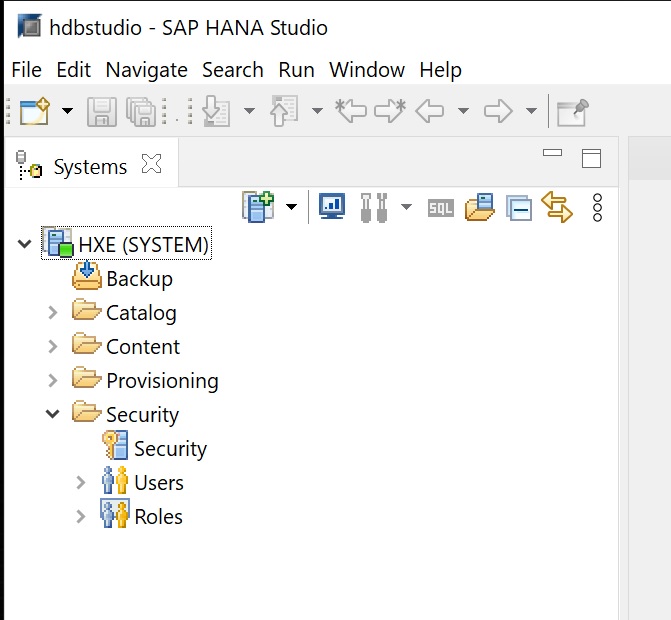Select the Backup tree item

pos(139,279)
